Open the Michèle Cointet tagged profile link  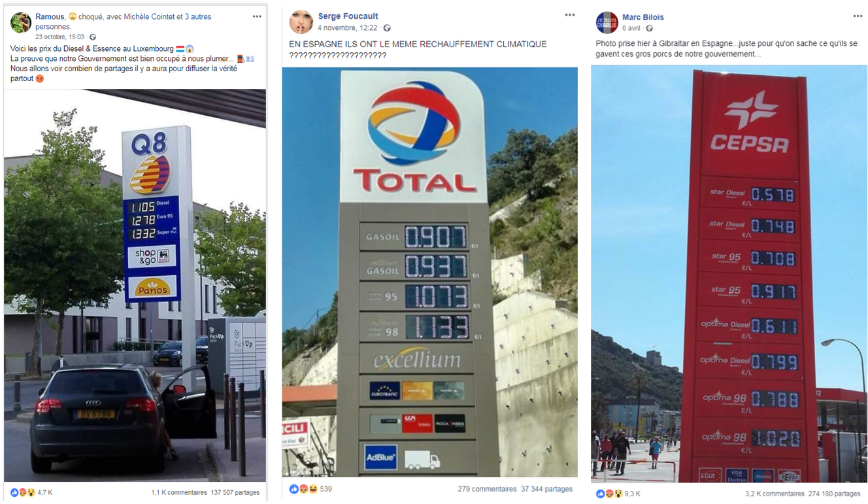click(166, 16)
